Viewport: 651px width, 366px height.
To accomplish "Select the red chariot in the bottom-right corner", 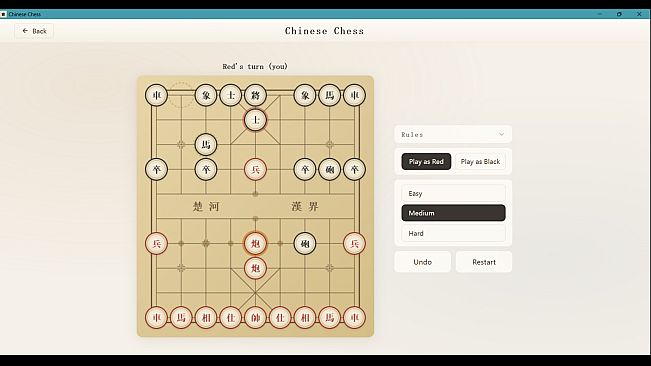I will tap(354, 317).
